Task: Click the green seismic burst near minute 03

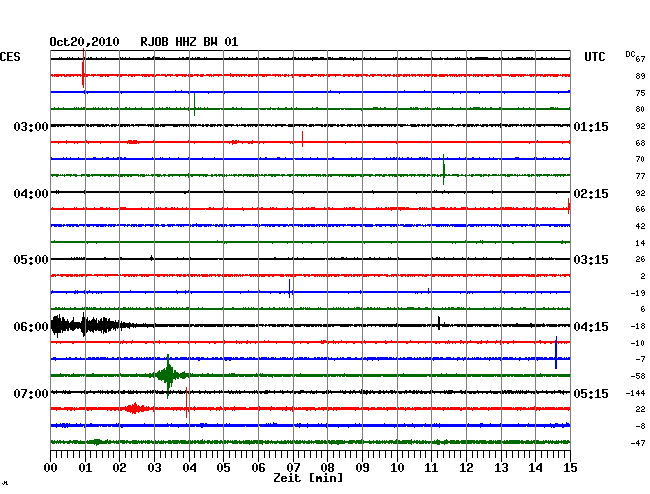Action: click(168, 375)
